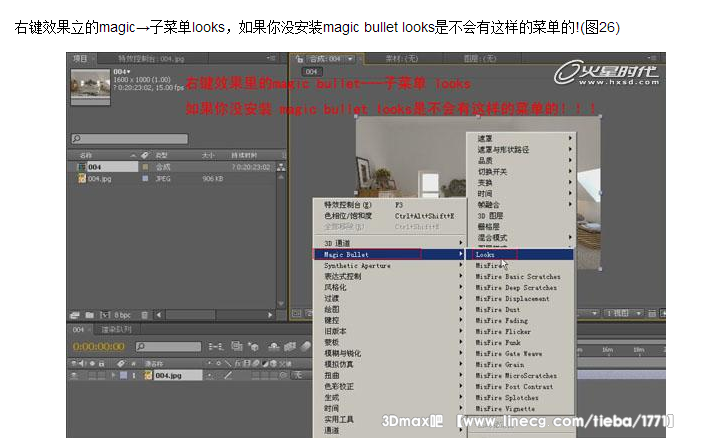Click the New Composition icon
Image resolution: width=703 pixels, height=438 pixels.
tap(104, 315)
